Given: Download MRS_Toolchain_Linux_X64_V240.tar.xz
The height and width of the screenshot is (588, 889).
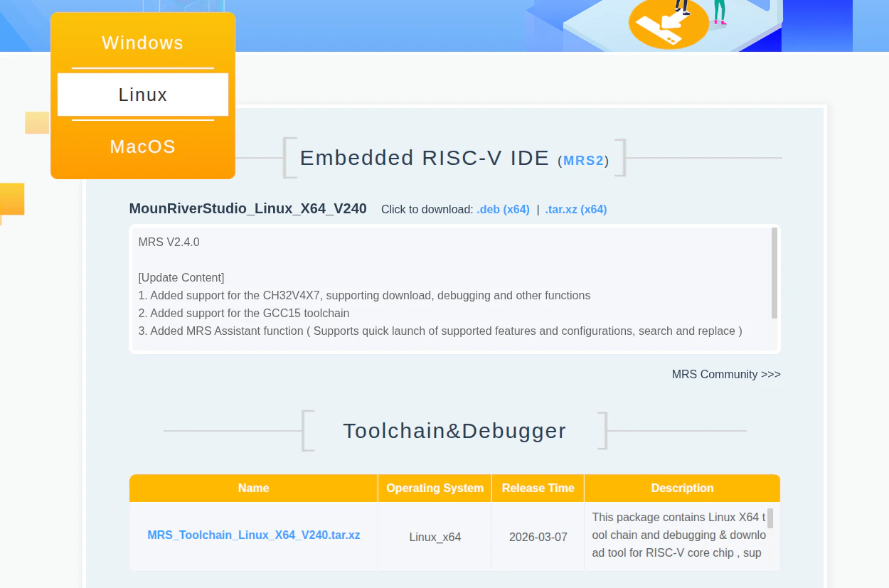Looking at the screenshot, I should point(254,535).
